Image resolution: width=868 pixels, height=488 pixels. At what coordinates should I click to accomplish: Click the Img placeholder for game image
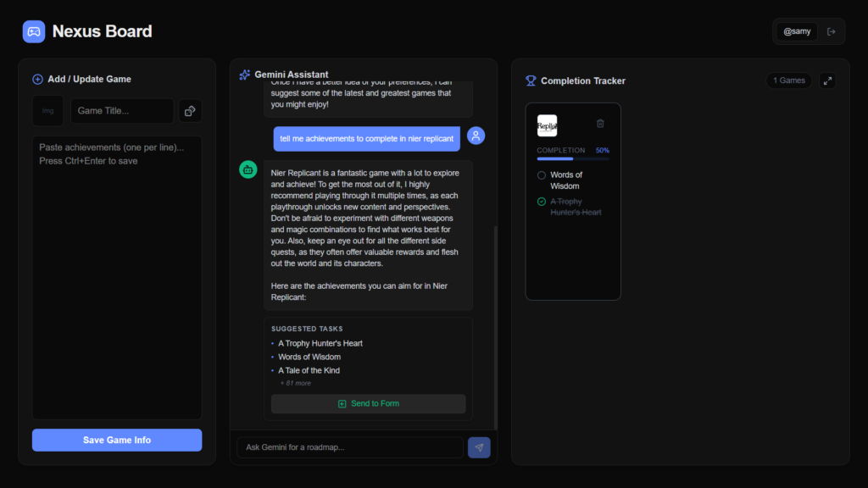pyautogui.click(x=48, y=111)
